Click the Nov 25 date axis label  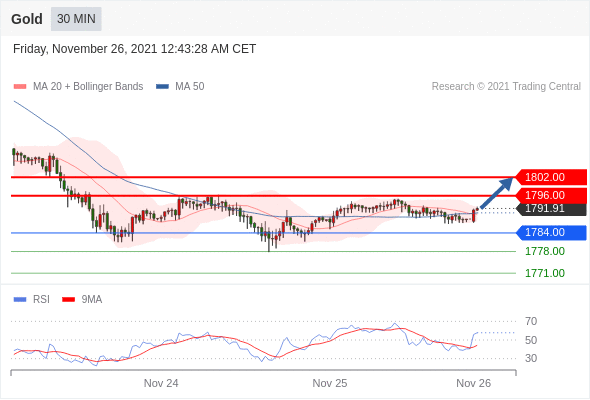pyautogui.click(x=330, y=383)
